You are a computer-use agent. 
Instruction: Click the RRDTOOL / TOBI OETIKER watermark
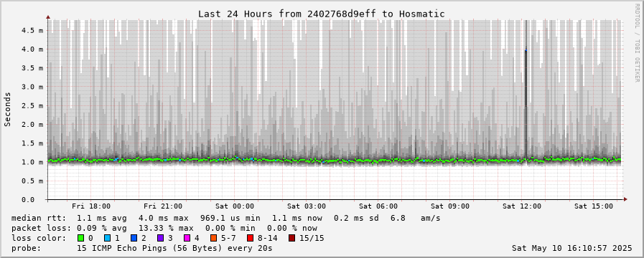coord(637,43)
